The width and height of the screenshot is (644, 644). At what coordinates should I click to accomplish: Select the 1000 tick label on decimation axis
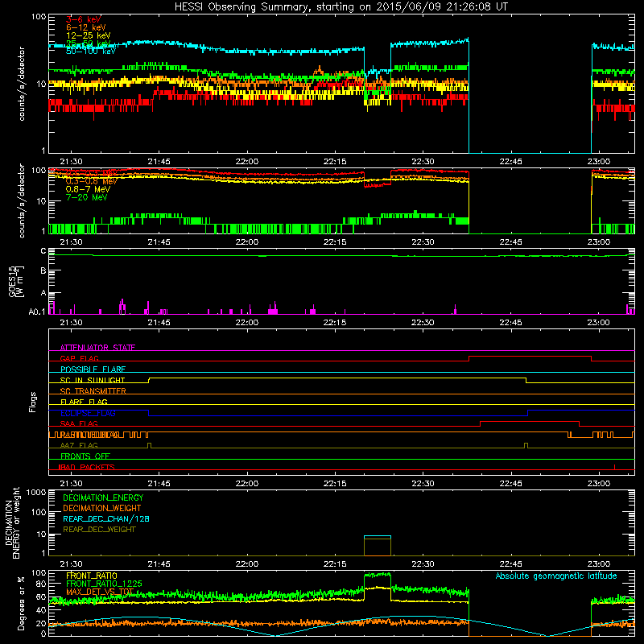pyautogui.click(x=36, y=492)
